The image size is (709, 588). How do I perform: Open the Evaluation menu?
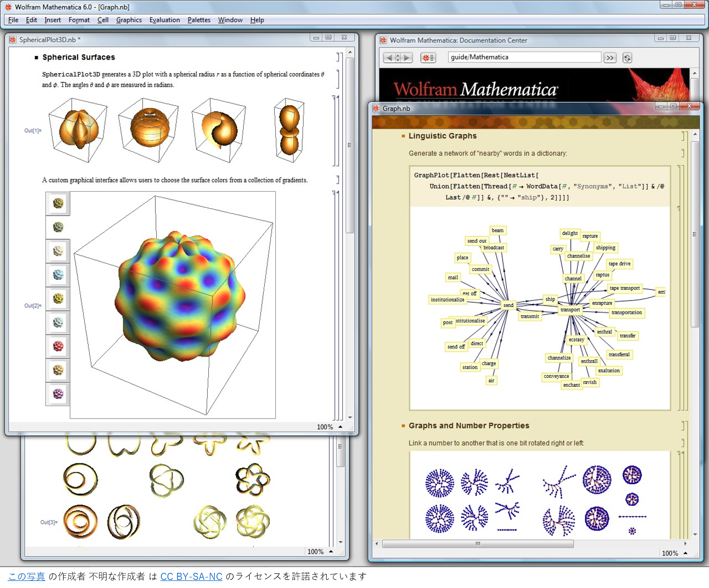coord(164,20)
